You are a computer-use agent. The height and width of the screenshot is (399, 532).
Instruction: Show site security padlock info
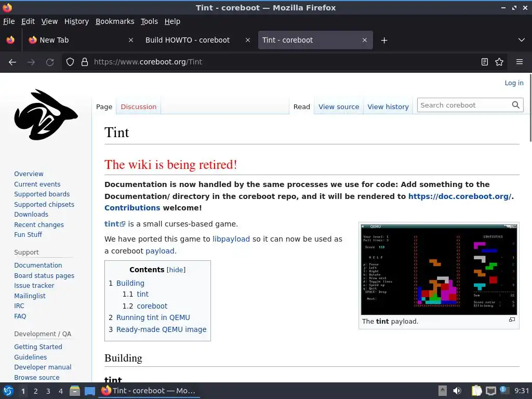pos(85,62)
